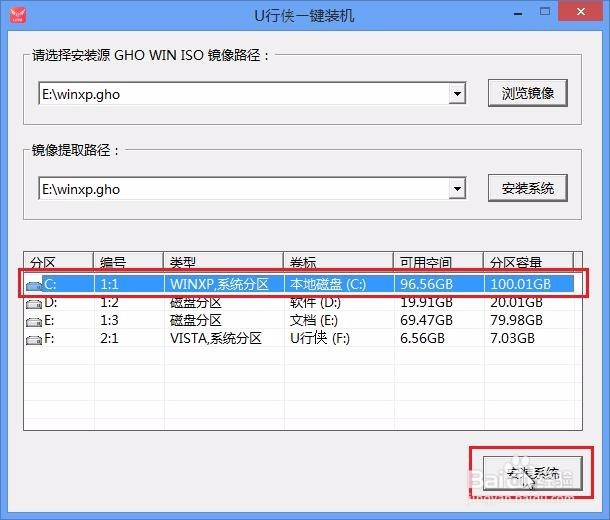Click the 可用空间 column header
This screenshot has width=610, height=520.
tap(438, 261)
